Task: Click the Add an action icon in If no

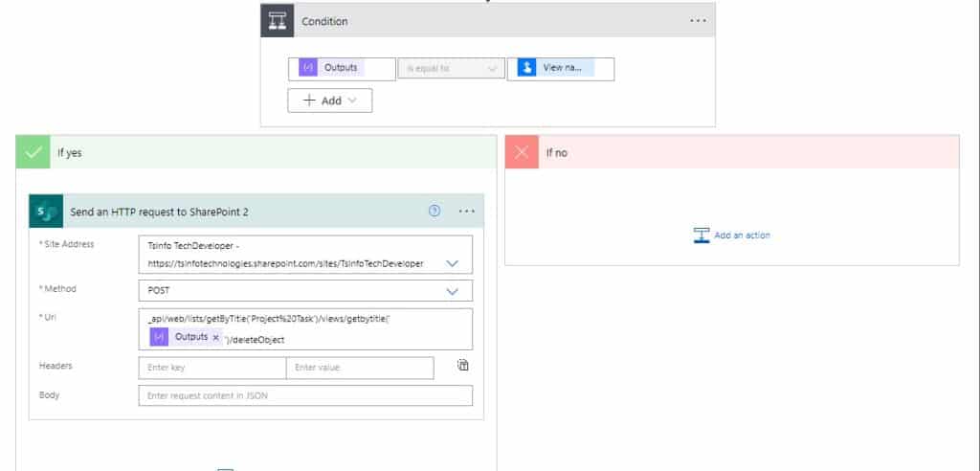Action: pyautogui.click(x=702, y=235)
